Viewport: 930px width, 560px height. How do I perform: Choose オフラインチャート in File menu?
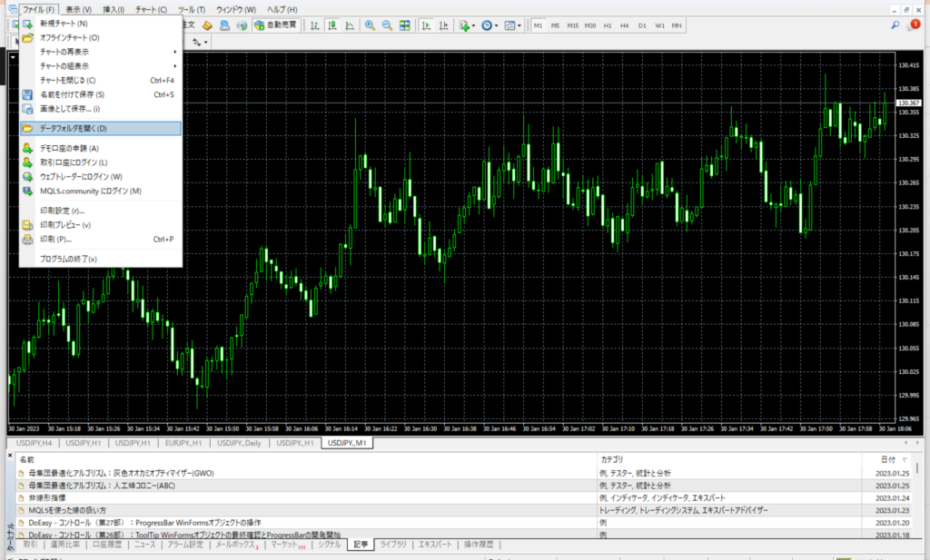pos(101,37)
